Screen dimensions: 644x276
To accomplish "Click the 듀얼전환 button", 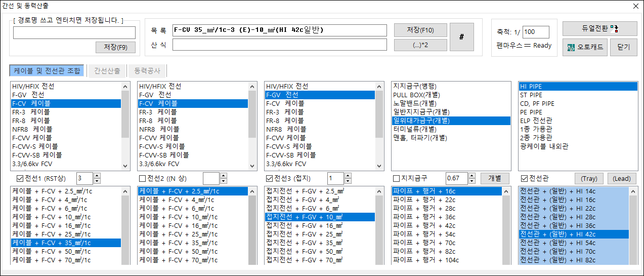I will point(600,28).
